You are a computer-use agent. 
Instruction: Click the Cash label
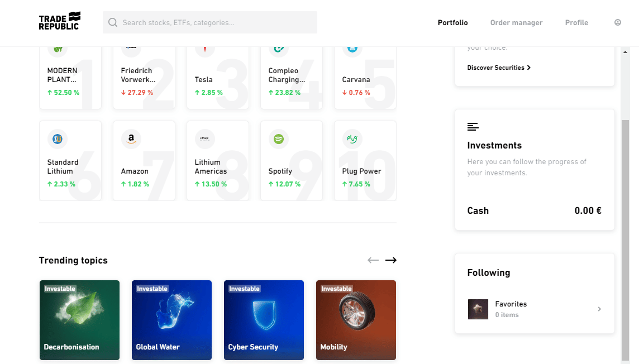tap(478, 210)
